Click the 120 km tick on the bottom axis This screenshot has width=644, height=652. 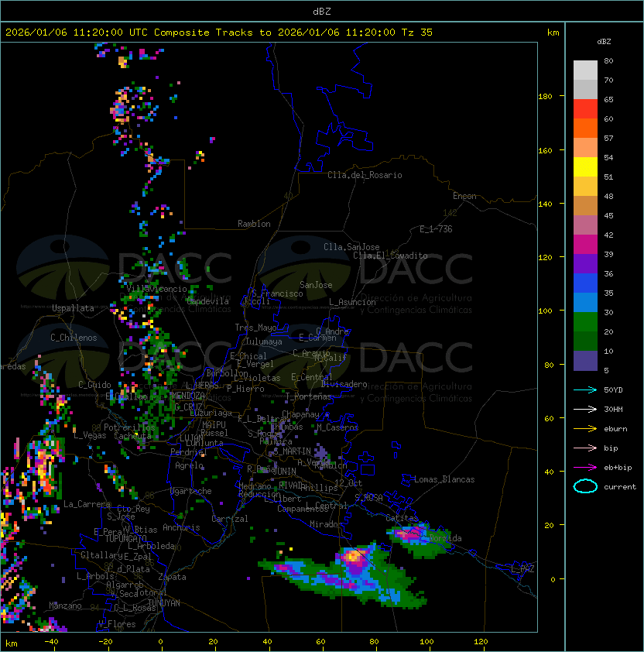coord(481,642)
